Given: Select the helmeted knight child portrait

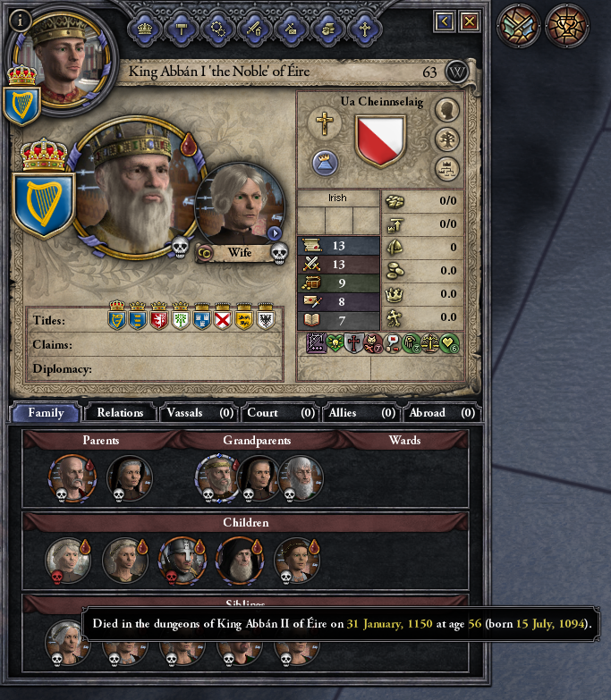Looking at the screenshot, I should pyautogui.click(x=182, y=561).
